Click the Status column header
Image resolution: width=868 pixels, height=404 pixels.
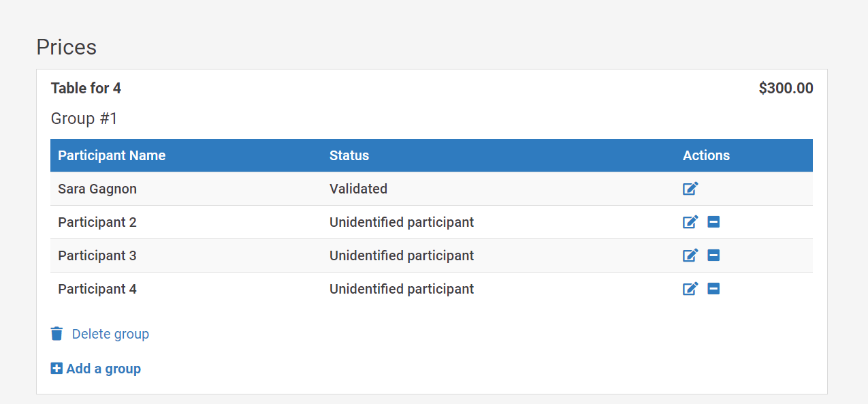(x=349, y=155)
